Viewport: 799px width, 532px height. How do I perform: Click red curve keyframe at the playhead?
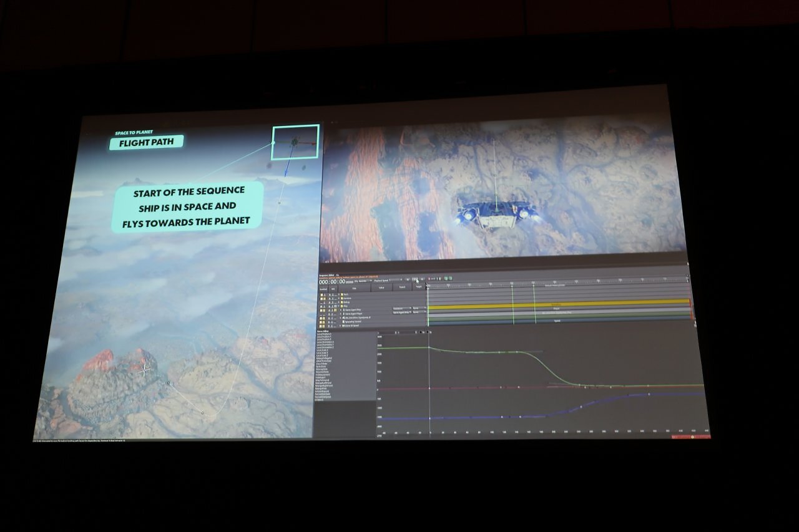429,389
